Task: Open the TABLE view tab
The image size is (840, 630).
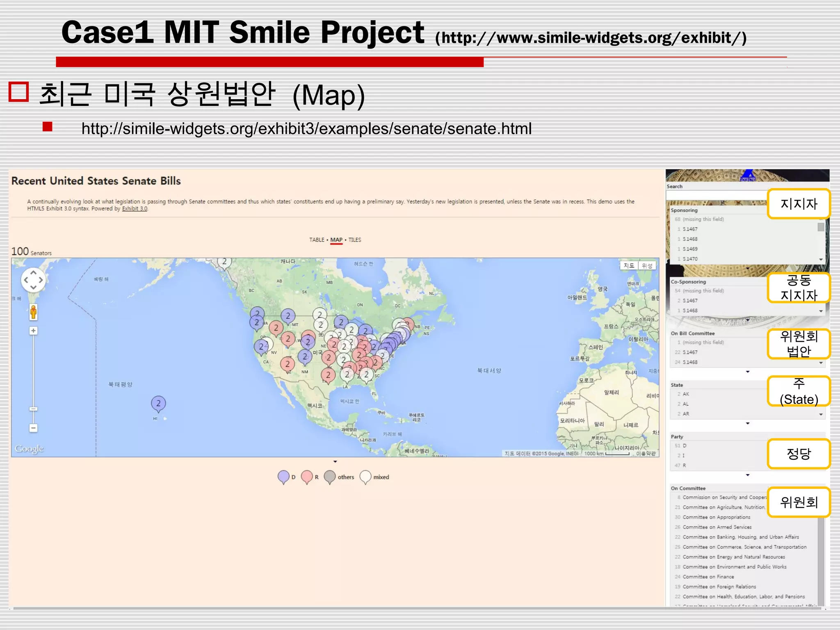Action: (317, 240)
